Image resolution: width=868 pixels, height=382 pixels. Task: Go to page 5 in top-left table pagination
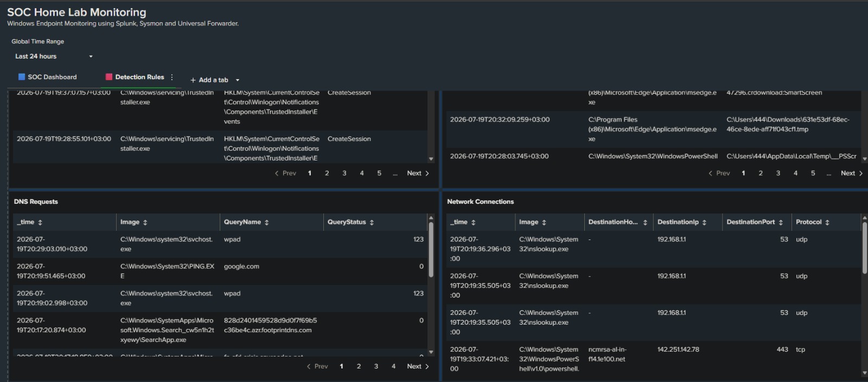(x=379, y=173)
